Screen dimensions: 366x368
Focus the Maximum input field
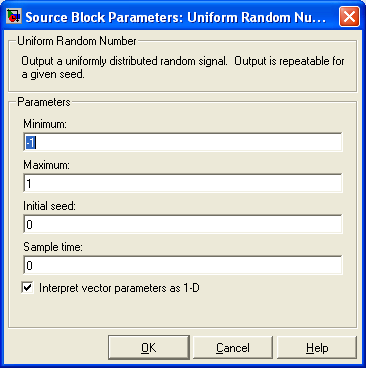coord(183,183)
